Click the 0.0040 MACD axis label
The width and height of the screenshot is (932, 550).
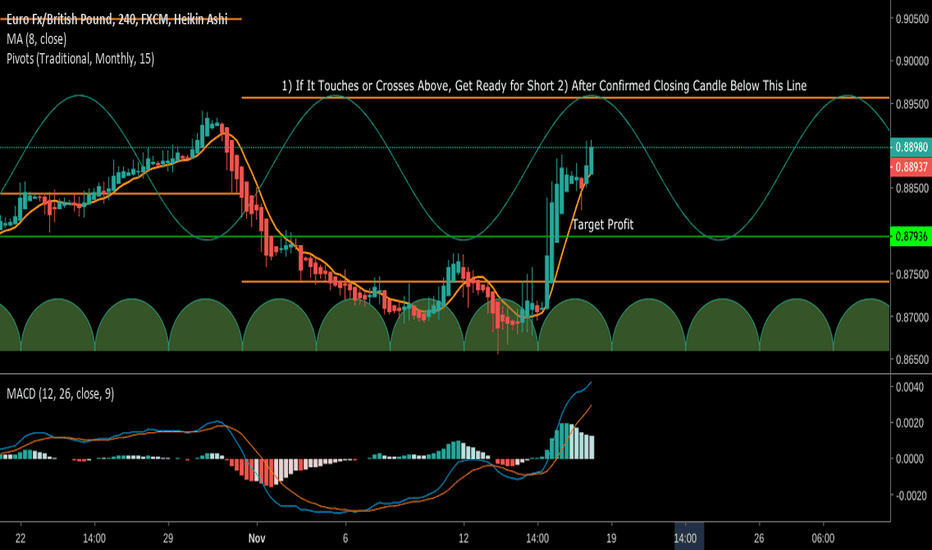point(910,387)
